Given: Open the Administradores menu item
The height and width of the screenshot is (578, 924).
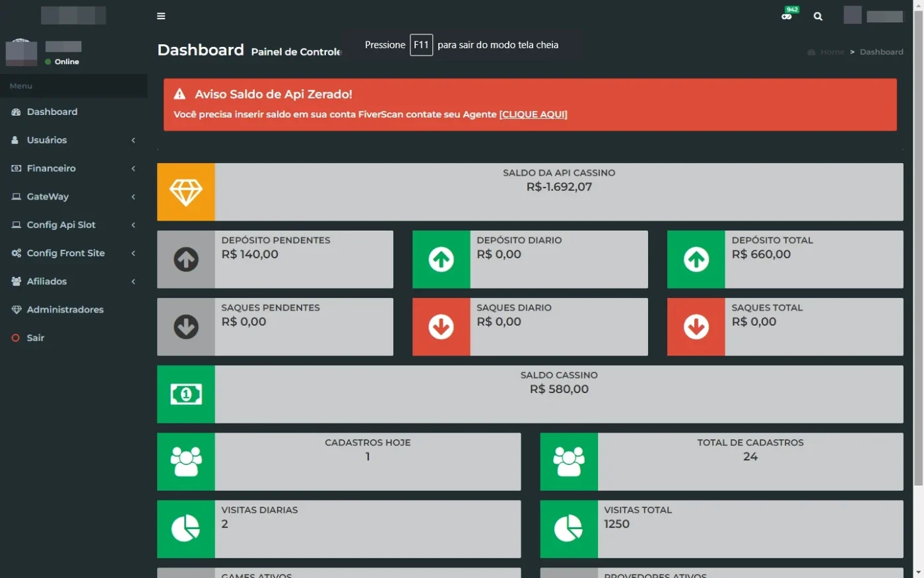Looking at the screenshot, I should 73,310.
